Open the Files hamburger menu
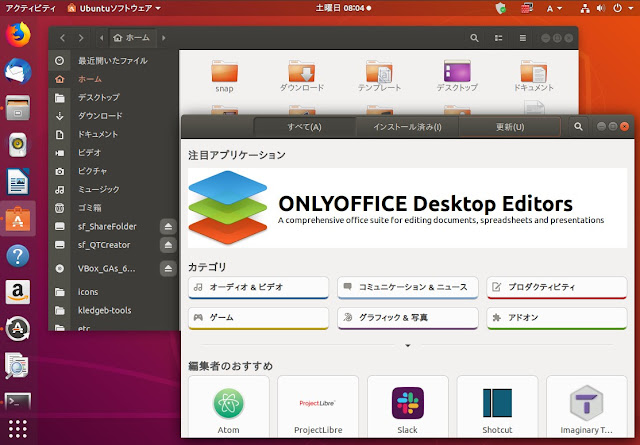The height and width of the screenshot is (445, 640). point(522,38)
